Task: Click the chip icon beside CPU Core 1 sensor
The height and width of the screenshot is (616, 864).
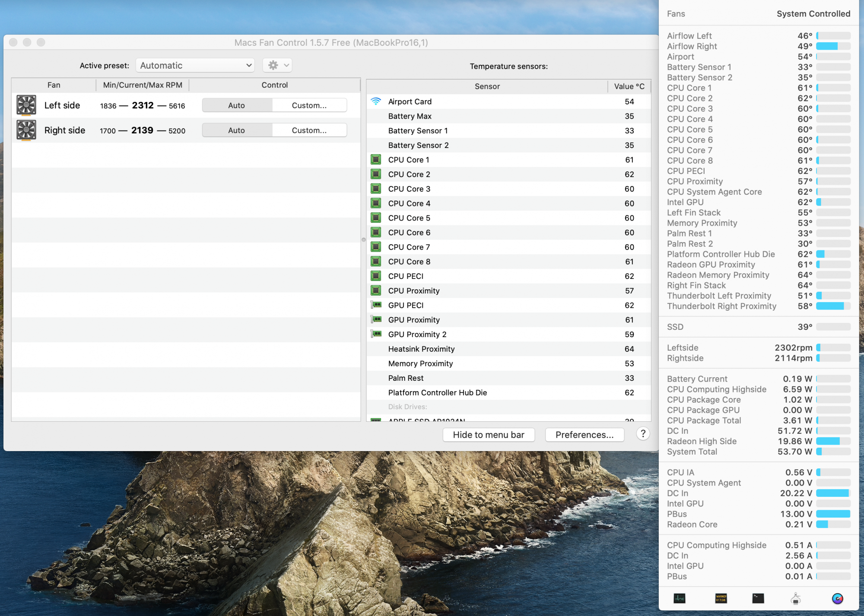Action: 376,160
